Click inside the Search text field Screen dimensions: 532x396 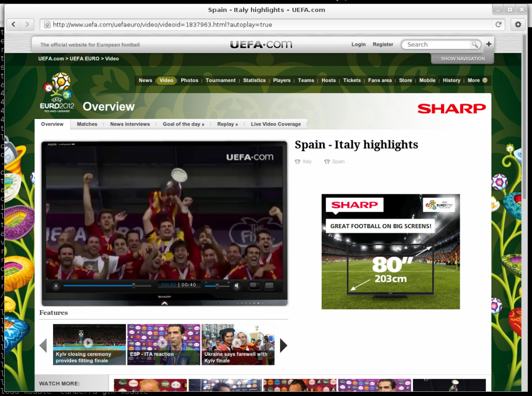click(436, 45)
